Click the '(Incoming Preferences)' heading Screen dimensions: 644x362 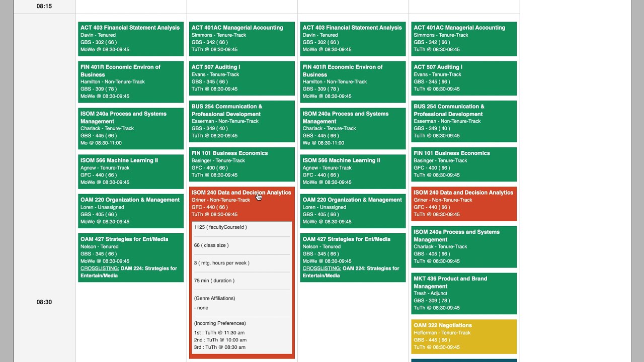point(220,323)
